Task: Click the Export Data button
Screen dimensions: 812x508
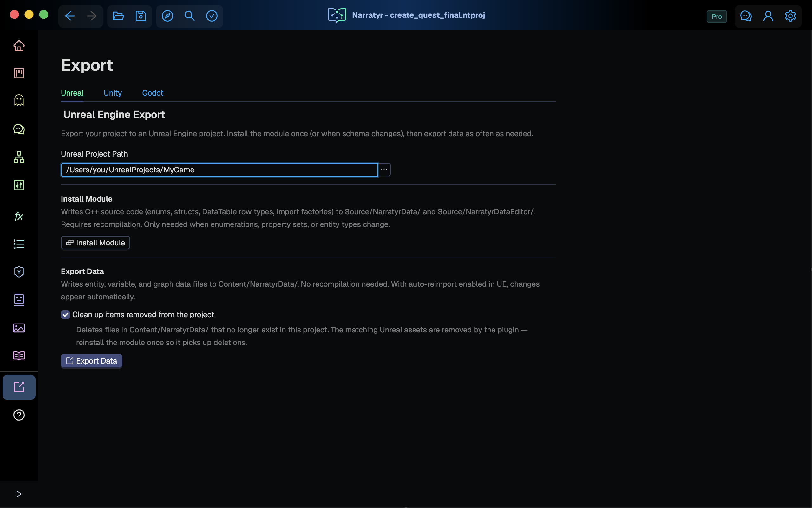Action: coord(91,361)
